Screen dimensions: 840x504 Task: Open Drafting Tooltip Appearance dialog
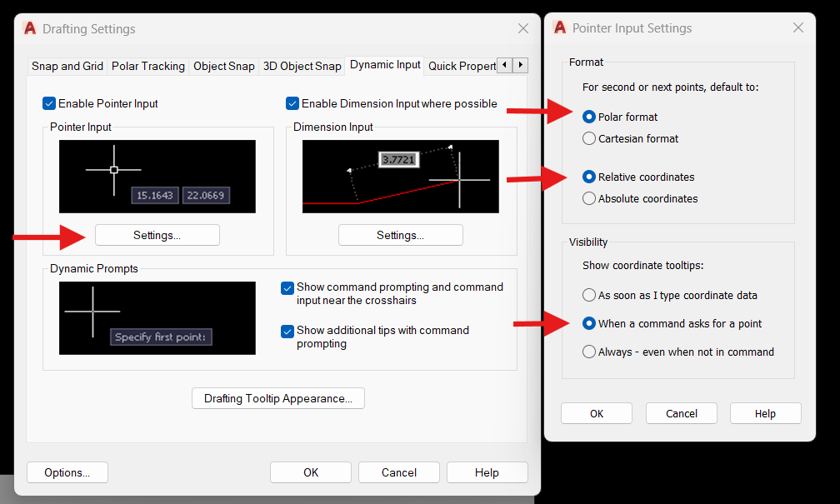click(278, 398)
